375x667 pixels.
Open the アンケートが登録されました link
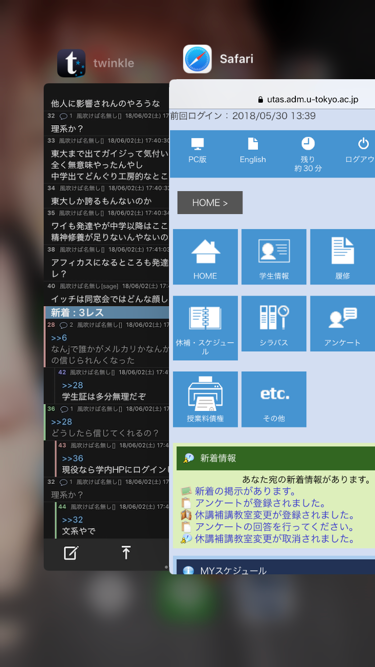[x=260, y=503]
